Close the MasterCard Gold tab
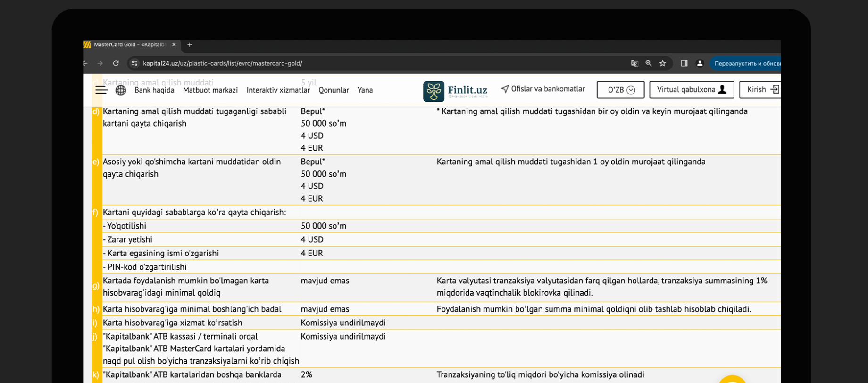The height and width of the screenshot is (383, 868). tap(174, 45)
